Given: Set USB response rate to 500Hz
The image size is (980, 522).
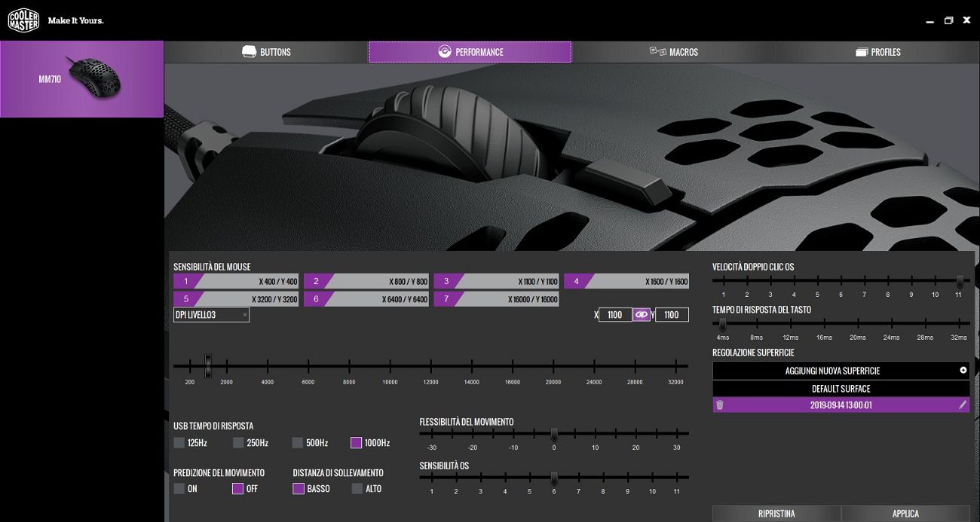Looking at the screenshot, I should (x=297, y=443).
